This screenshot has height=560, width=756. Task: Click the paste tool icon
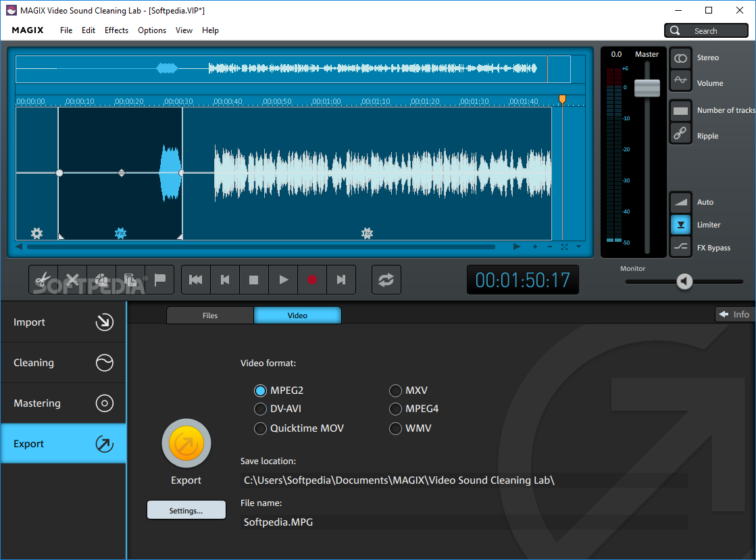click(x=130, y=280)
